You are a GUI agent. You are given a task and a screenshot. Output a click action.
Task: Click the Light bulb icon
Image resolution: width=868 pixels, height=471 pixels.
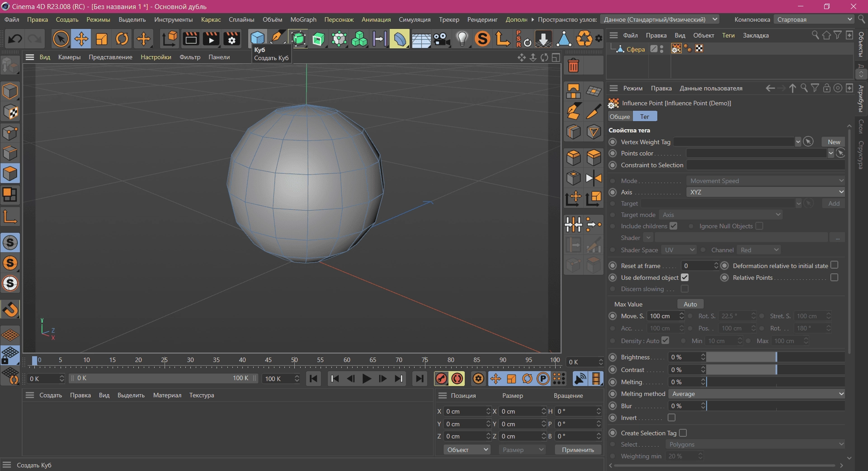click(x=462, y=39)
